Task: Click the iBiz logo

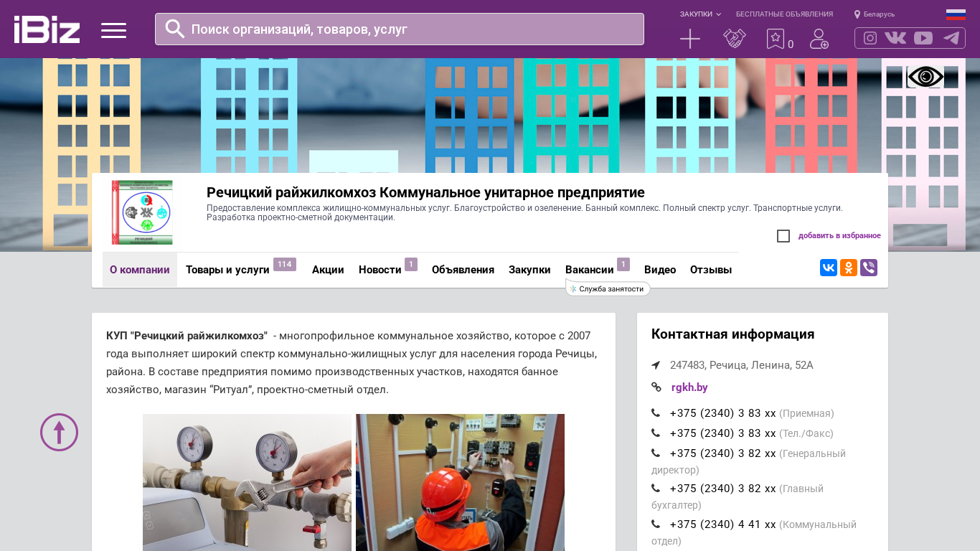Action: (x=47, y=29)
